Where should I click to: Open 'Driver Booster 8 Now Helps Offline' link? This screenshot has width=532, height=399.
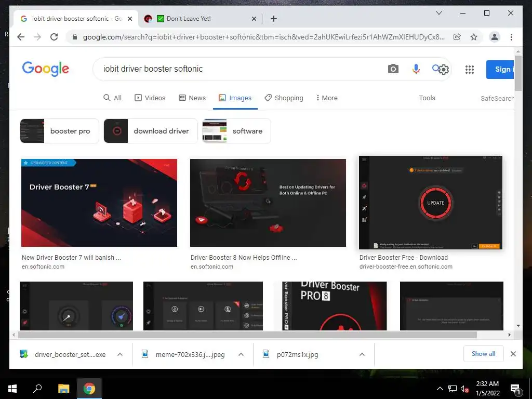pos(244,258)
